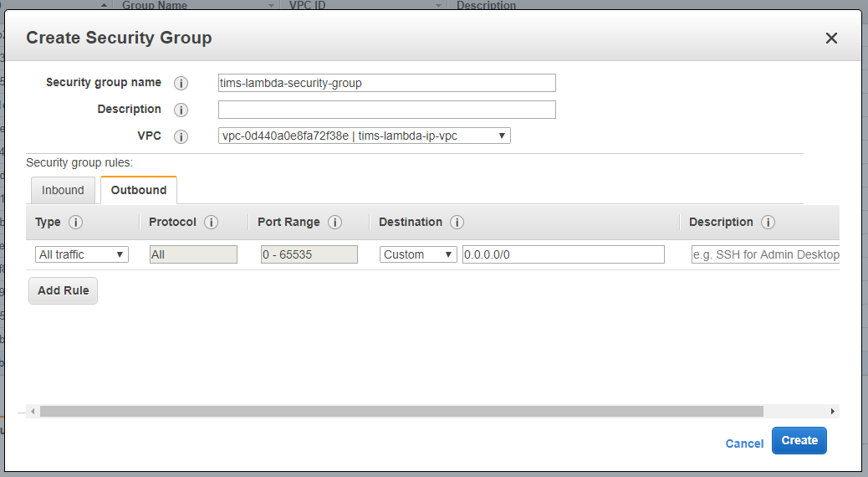Click info icon next to Protocol column

pos(211,222)
